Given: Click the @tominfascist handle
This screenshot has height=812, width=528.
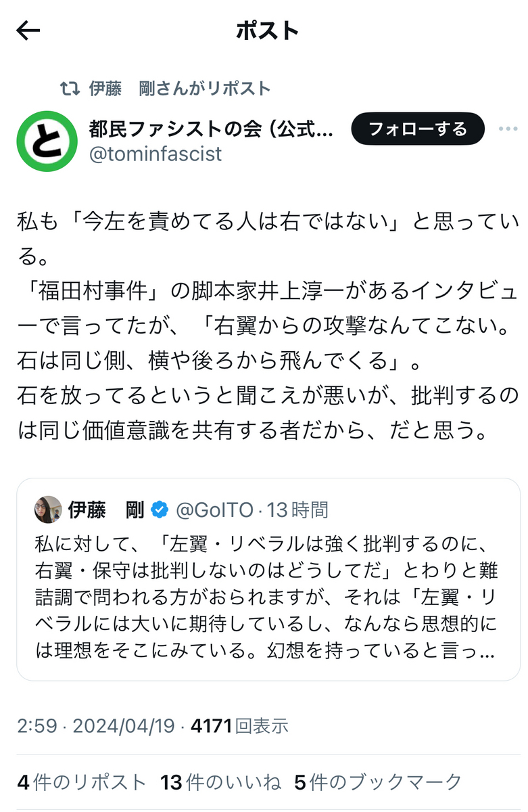Looking at the screenshot, I should [155, 154].
